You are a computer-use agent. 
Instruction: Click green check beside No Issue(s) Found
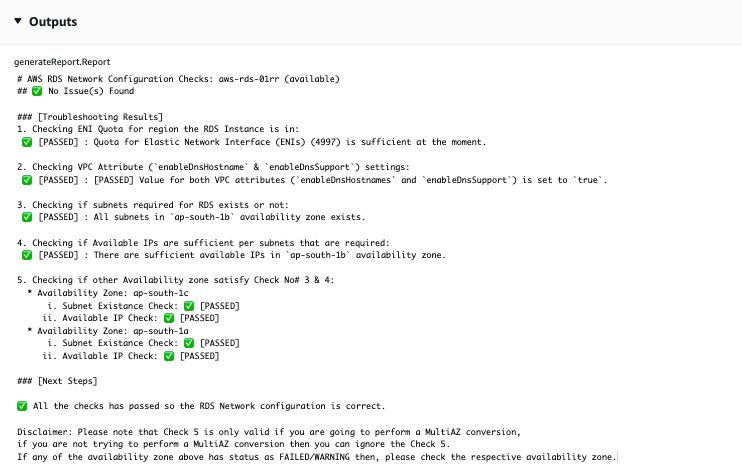(x=36, y=92)
